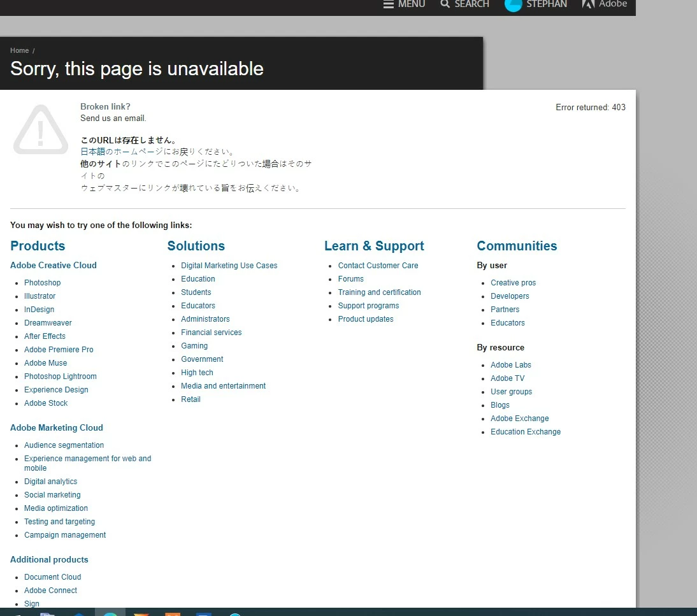Open the Retail link

pos(190,399)
